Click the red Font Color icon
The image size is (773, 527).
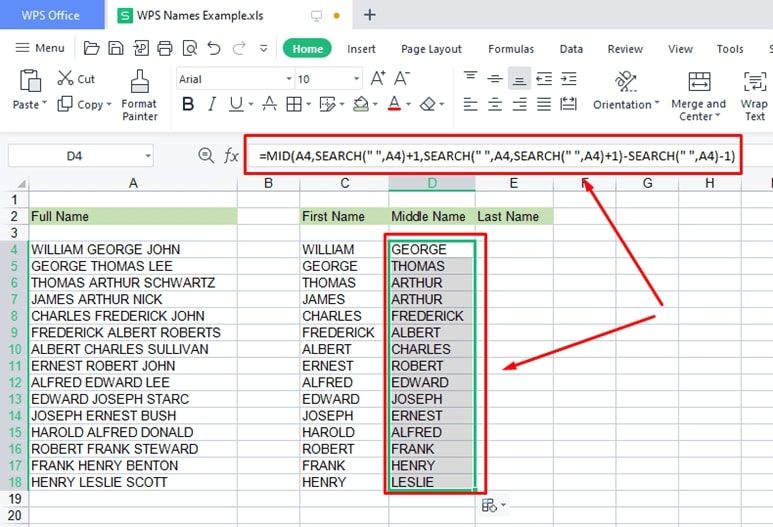(x=394, y=104)
